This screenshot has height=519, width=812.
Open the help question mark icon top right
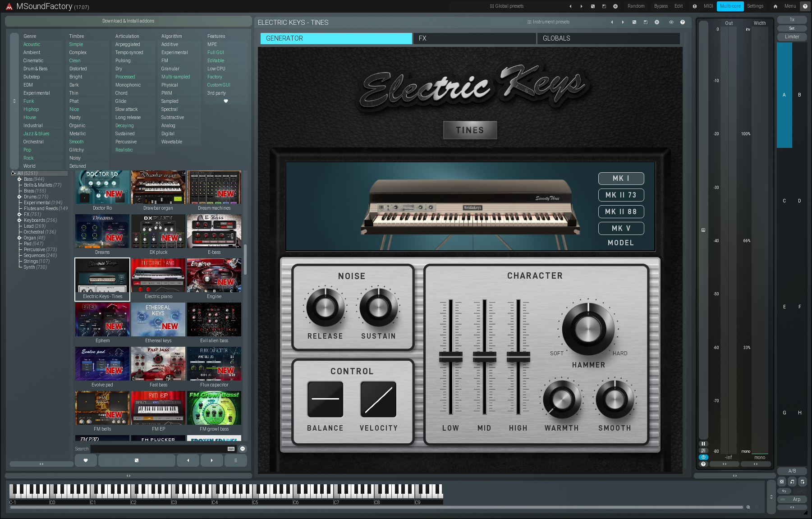click(x=805, y=6)
